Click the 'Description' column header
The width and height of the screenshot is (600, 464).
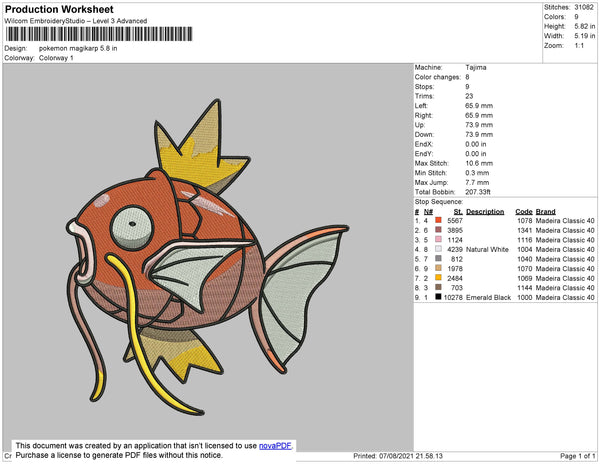click(x=485, y=212)
